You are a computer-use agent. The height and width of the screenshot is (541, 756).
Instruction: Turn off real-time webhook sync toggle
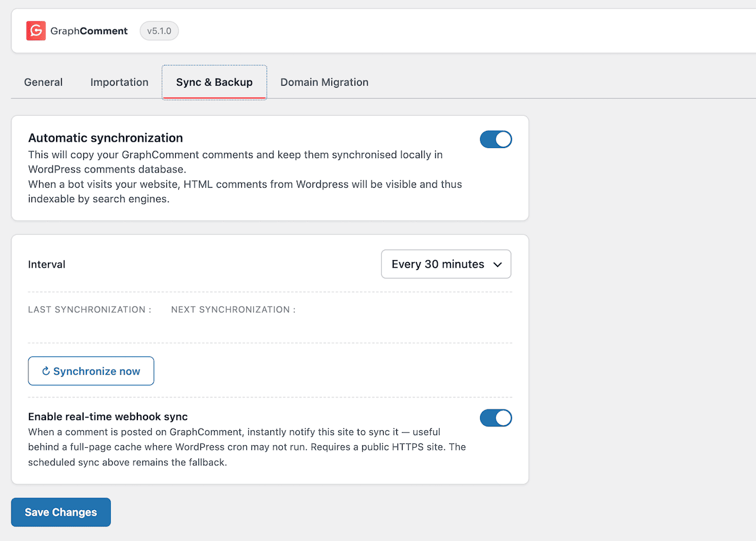tap(496, 418)
